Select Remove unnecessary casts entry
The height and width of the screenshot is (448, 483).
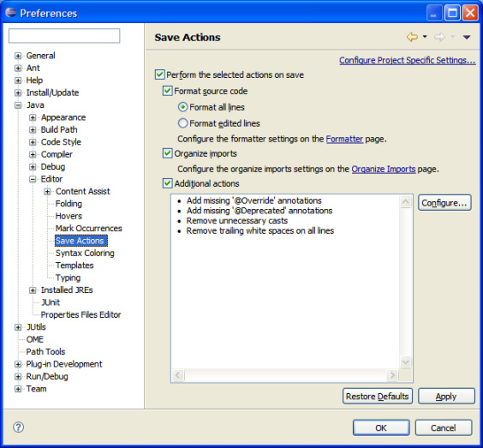pos(237,221)
